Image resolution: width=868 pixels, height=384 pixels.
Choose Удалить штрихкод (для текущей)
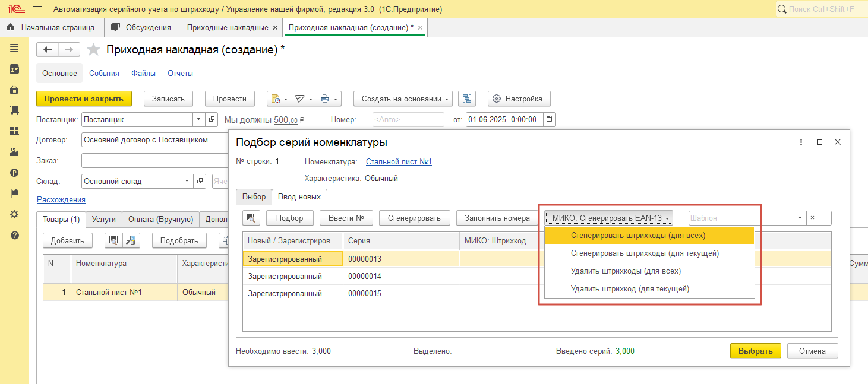649,289
